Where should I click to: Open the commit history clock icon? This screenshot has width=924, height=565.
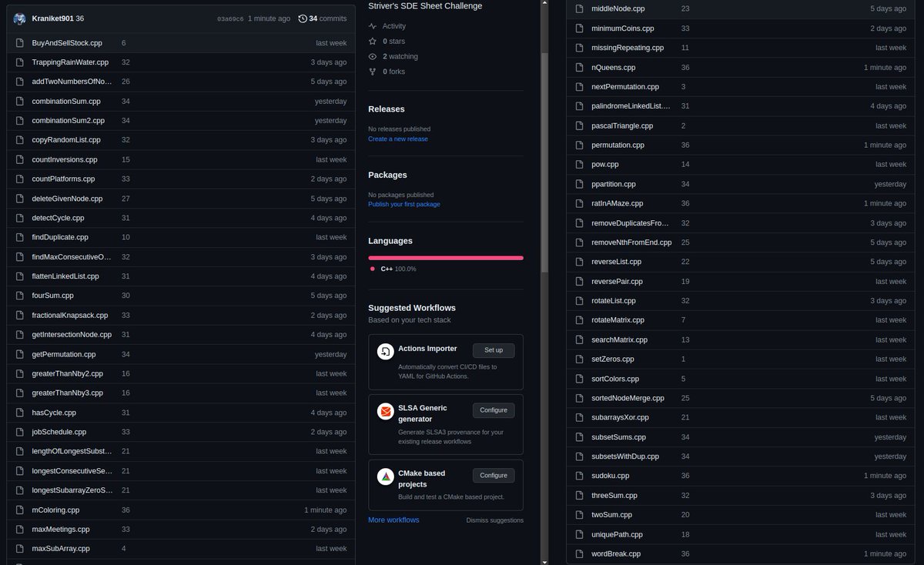pyautogui.click(x=303, y=18)
